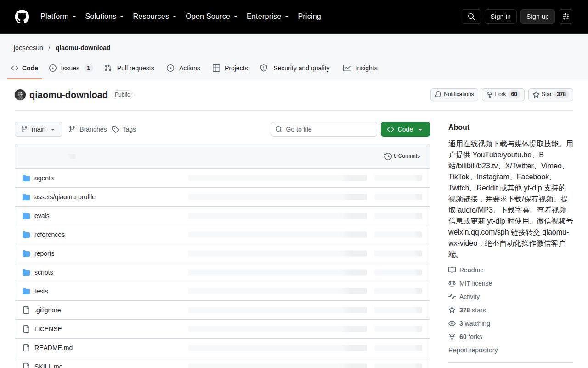This screenshot has height=368, width=588.
Task: Switch to the Issues tab
Action: pyautogui.click(x=71, y=68)
